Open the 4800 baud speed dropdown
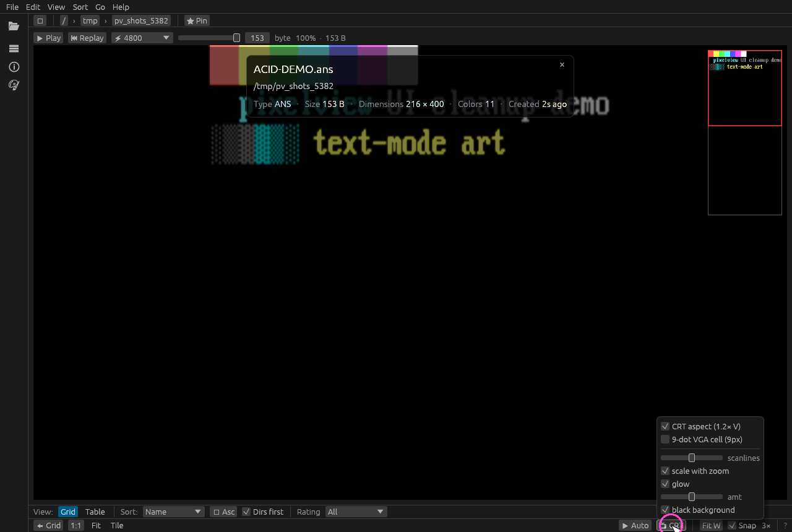Screen dimensions: 792x532 pos(142,38)
